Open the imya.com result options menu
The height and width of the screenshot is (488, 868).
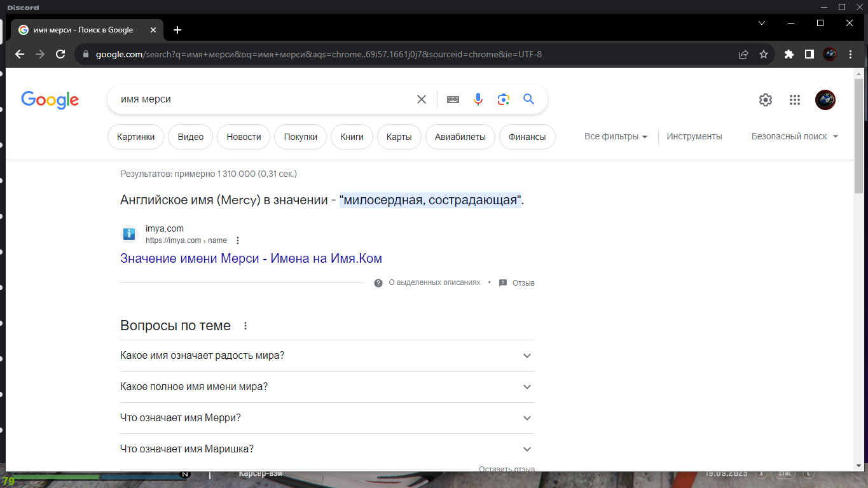click(238, 241)
